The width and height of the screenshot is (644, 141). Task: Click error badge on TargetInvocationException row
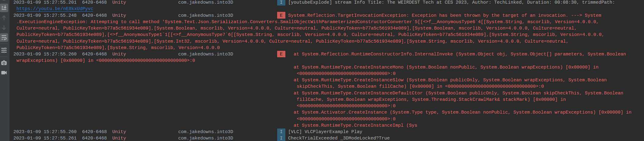click(x=281, y=15)
